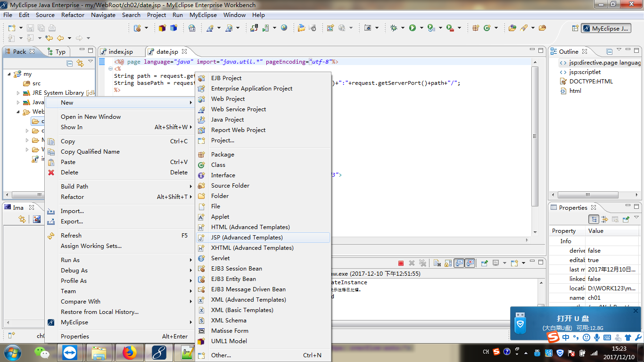Open the Package Explorer view menu triangle
The image size is (644, 362).
[91, 61]
